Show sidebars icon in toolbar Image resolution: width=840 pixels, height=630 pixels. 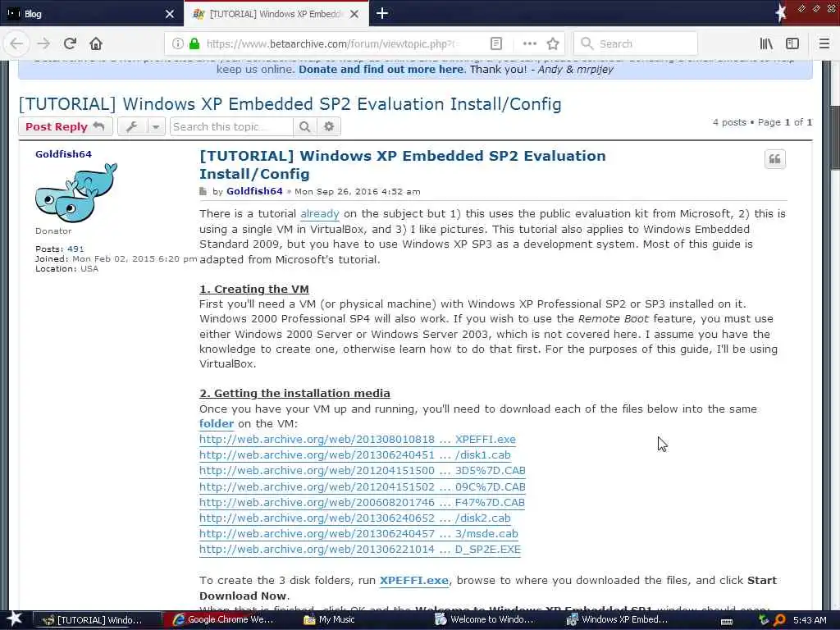coord(792,43)
